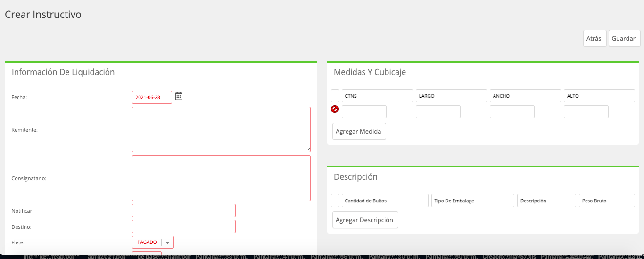
Task: Click the Flete label
Action: [x=18, y=242]
